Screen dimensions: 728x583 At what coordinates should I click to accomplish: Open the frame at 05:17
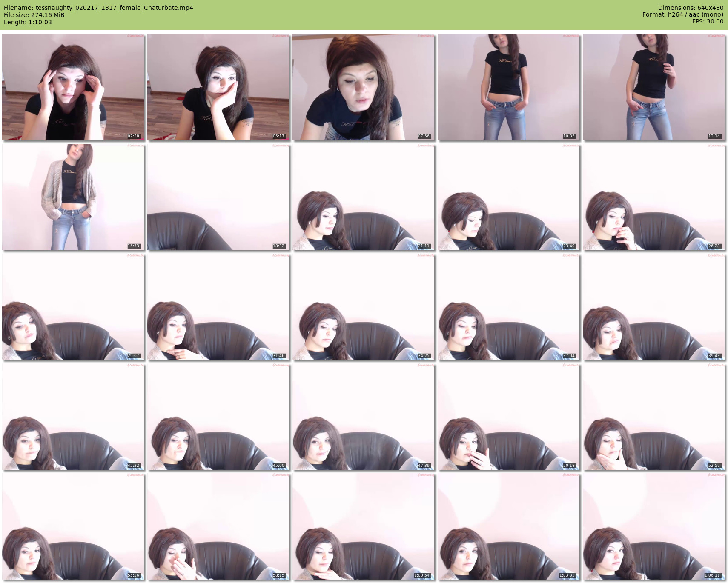coord(218,87)
